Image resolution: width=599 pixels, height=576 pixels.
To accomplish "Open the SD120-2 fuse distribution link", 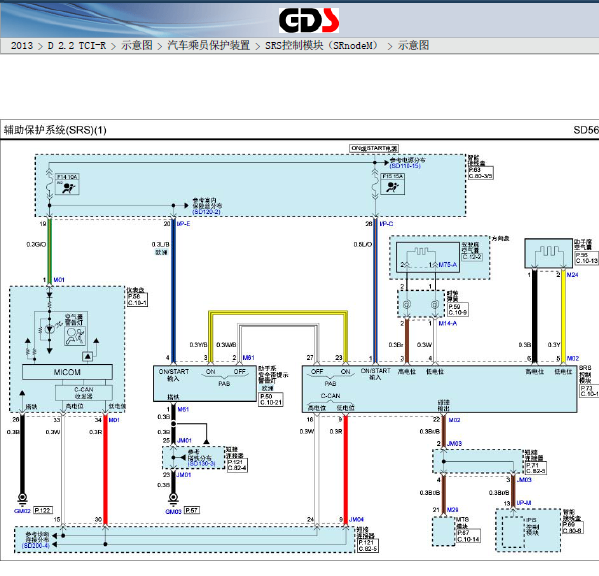I will pos(207,212).
